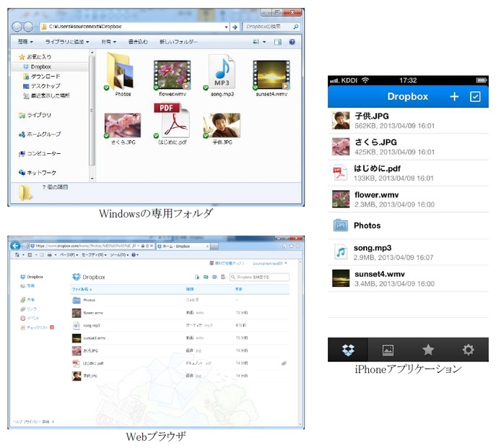Select ネットワーク in Explorer navigation pane

(38, 173)
